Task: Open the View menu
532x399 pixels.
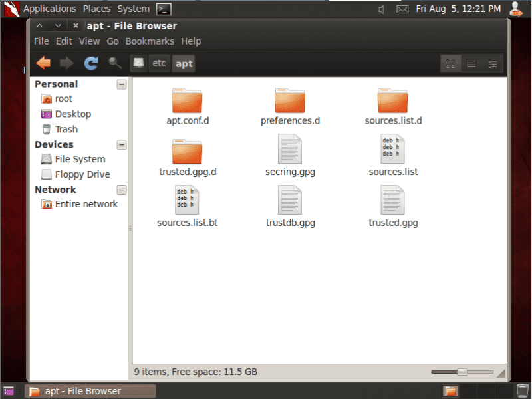Action: 89,41
